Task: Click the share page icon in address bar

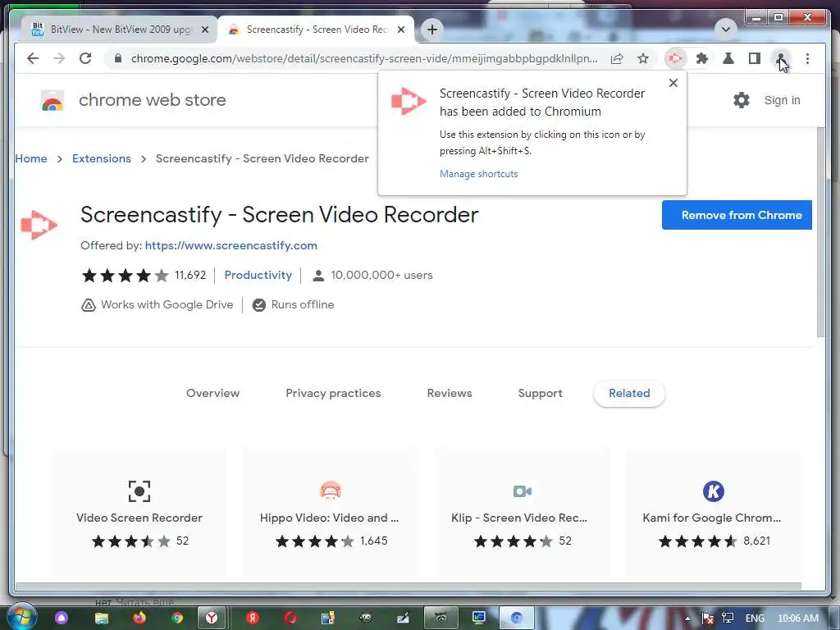Action: pos(617,58)
